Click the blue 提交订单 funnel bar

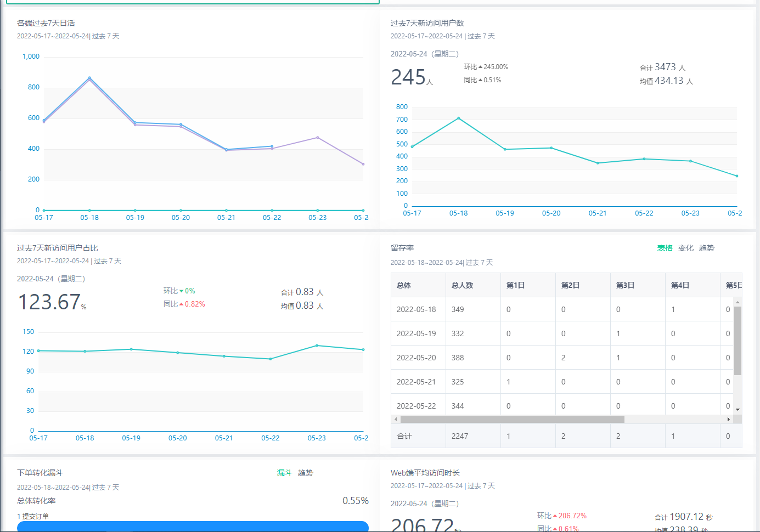(x=192, y=526)
